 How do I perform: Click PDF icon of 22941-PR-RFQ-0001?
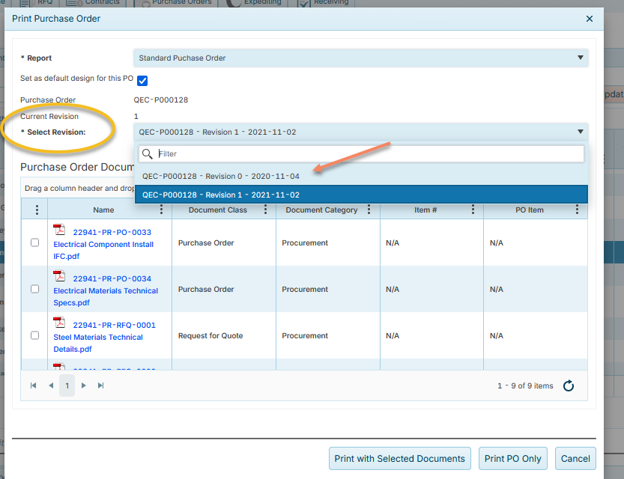(59, 322)
